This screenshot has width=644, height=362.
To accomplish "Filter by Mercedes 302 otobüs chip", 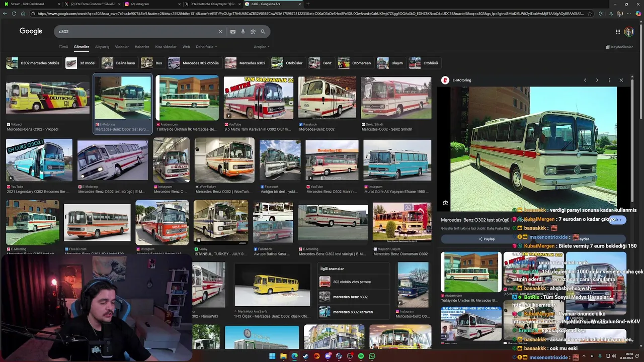I will tap(194, 63).
